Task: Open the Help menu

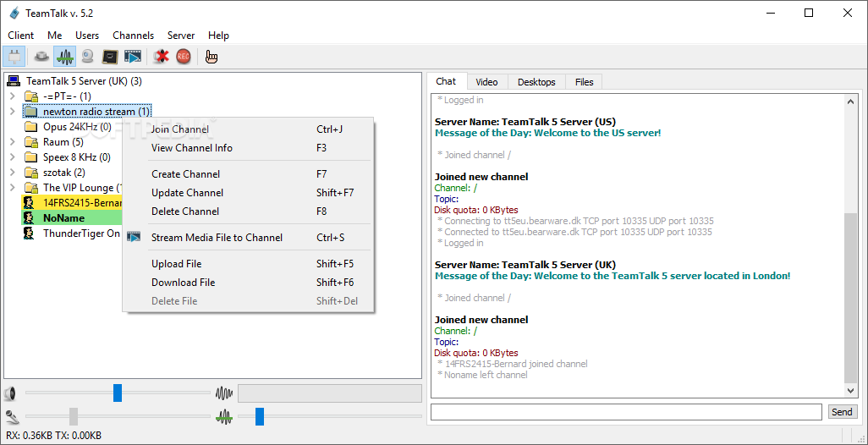Action: click(x=218, y=36)
